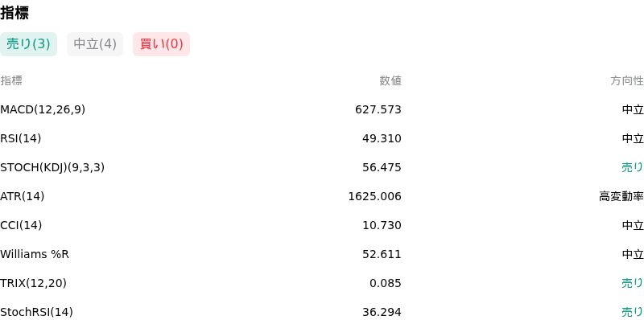This screenshot has height=320, width=644.
Task: Select the 中立(4) neutral filter tag
Action: tap(95, 44)
